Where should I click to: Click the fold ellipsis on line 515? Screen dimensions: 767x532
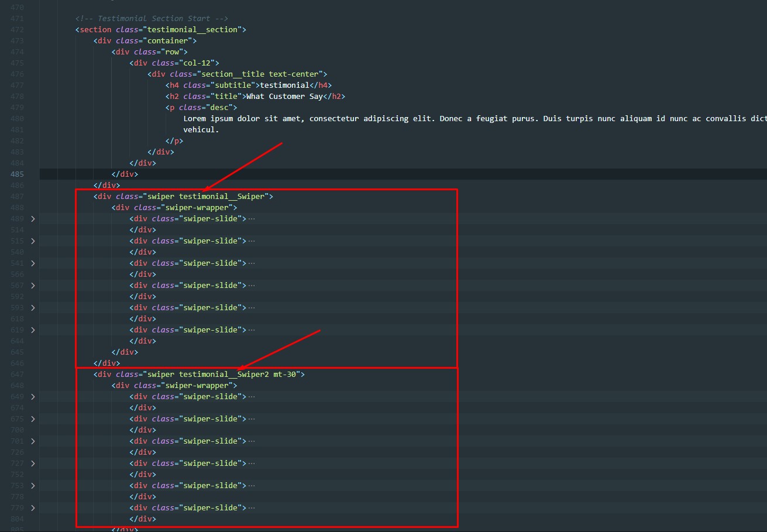pos(252,241)
